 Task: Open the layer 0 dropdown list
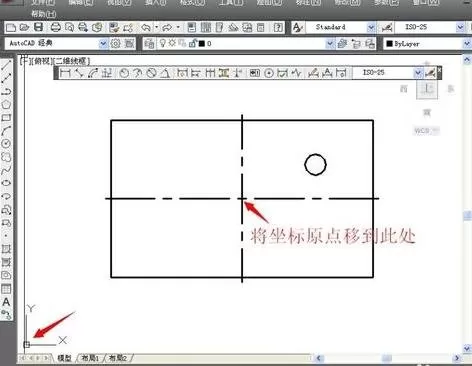[329, 43]
